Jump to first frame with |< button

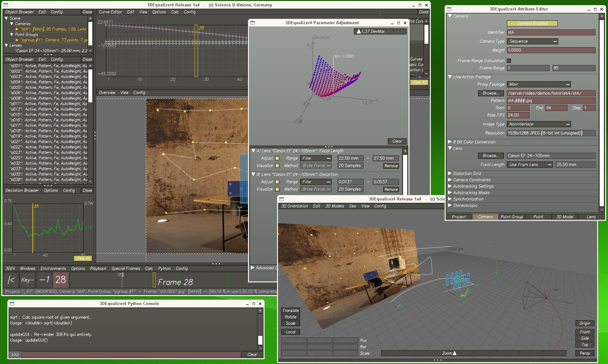pyautogui.click(x=11, y=280)
